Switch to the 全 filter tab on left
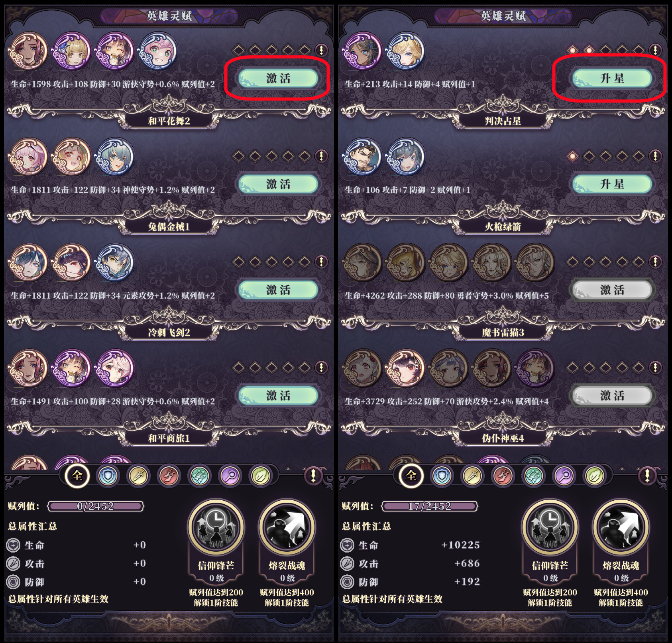The height and width of the screenshot is (643, 672). point(77,475)
